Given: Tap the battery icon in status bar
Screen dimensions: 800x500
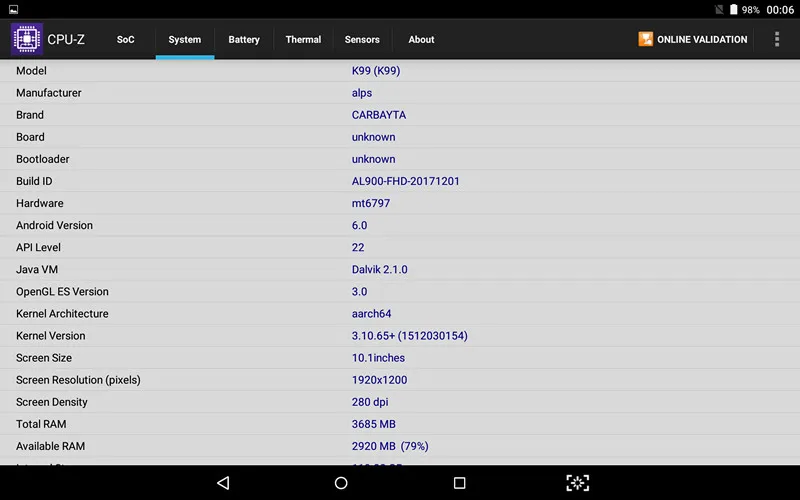Looking at the screenshot, I should click(x=733, y=9).
